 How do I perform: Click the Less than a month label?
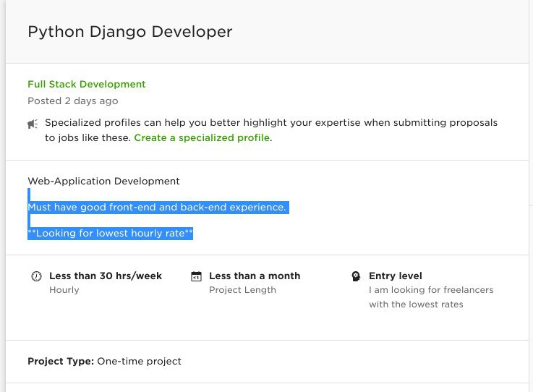(255, 276)
